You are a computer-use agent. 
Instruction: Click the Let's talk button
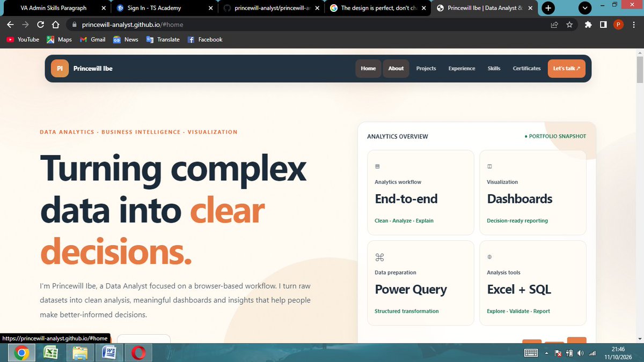(x=567, y=69)
